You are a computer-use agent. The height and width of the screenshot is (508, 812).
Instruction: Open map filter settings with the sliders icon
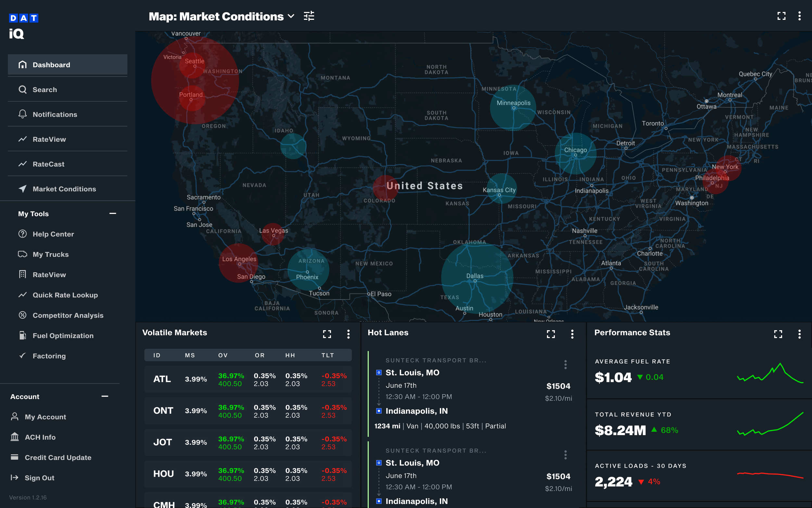309,16
